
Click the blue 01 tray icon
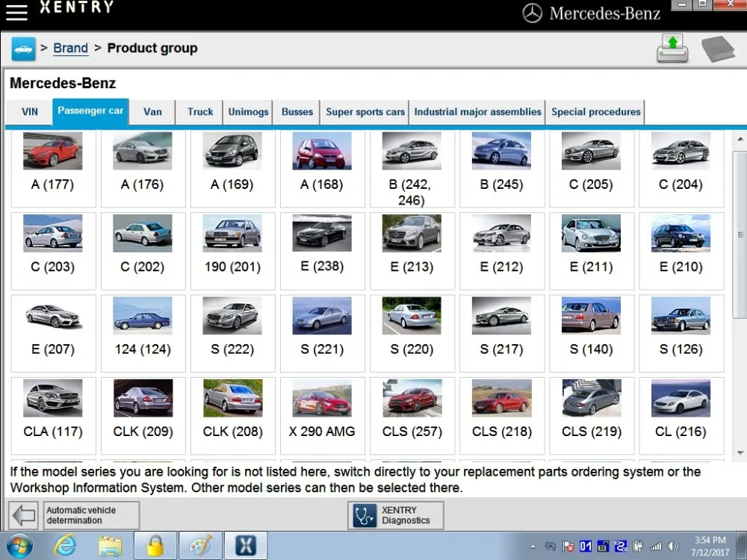point(586,547)
